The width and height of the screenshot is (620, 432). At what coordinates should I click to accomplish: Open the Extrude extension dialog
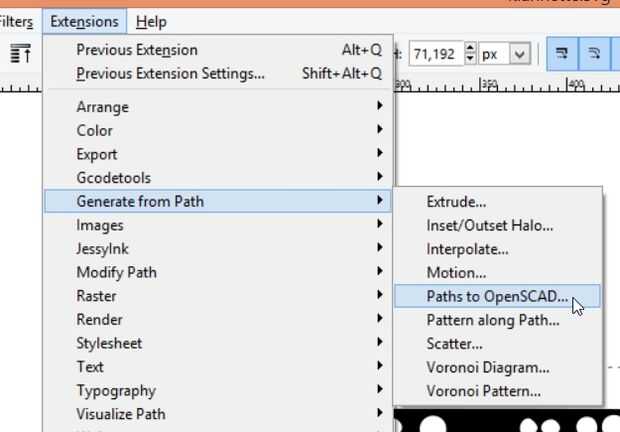click(x=456, y=202)
